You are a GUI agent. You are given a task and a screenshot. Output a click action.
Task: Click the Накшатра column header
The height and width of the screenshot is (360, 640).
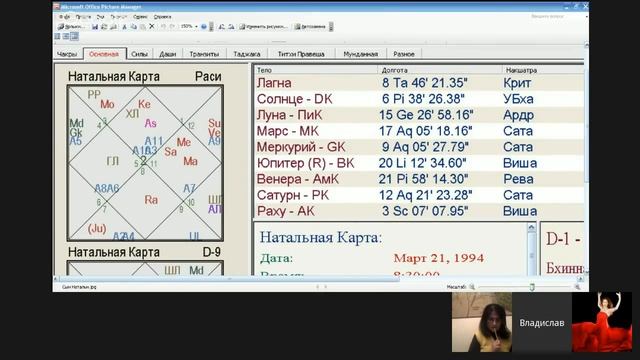tap(542, 70)
